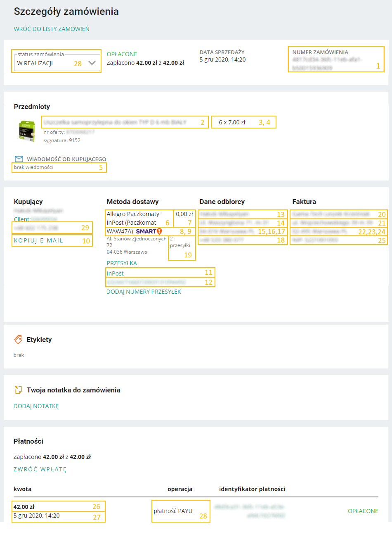Click the product thumbnail image

(x=27, y=131)
